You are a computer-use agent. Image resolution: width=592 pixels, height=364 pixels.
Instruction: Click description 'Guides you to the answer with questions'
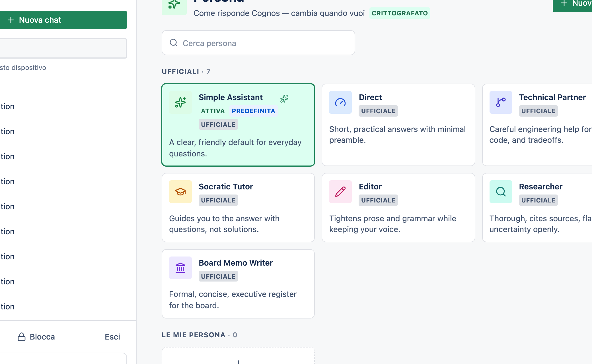[x=224, y=224]
